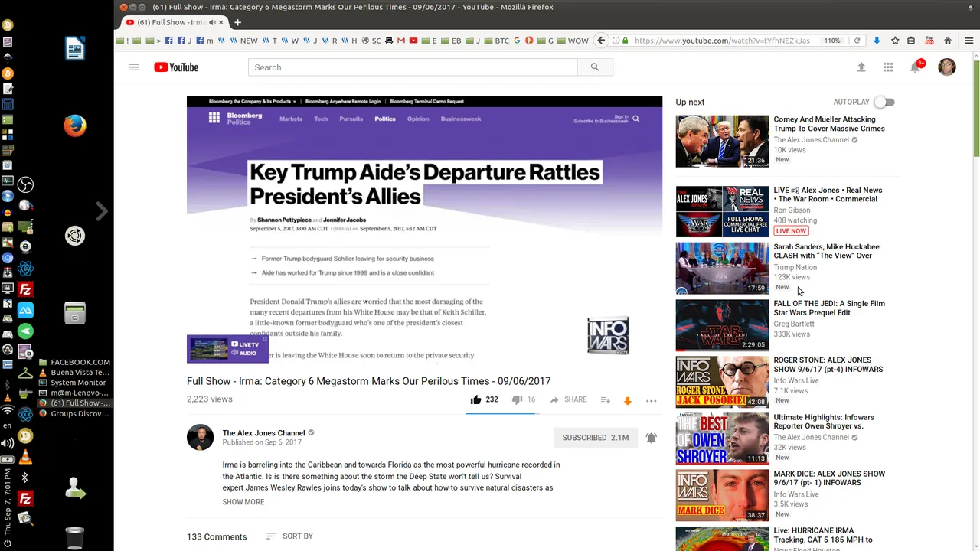Open a new Firefox tab
Screen dimensions: 980x551
coord(237,22)
